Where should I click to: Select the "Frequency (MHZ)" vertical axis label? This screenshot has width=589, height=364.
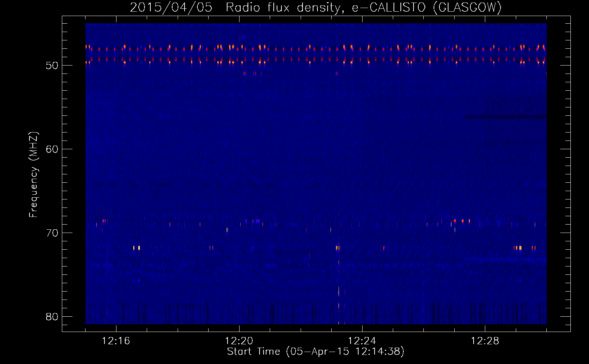33,175
